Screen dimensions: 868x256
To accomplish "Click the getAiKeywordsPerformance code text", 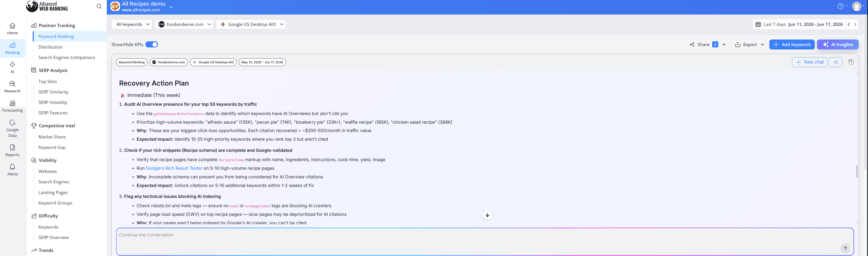I will pyautogui.click(x=178, y=114).
